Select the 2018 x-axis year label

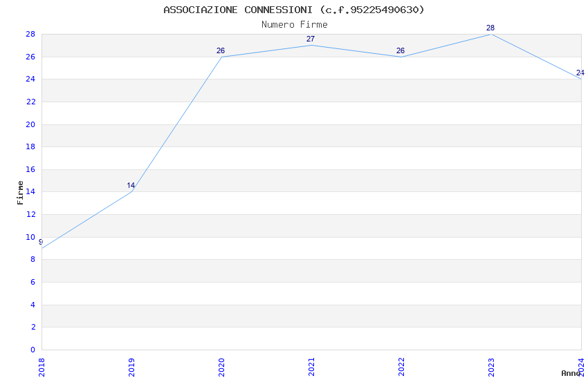(x=42, y=368)
